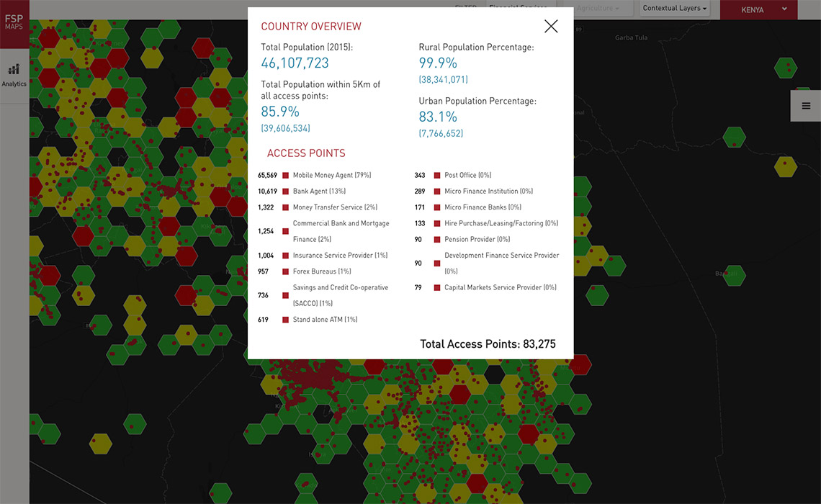Screen dimensions: 821x504
Task: Click Total Access Points: 83,275 text
Action: (488, 344)
